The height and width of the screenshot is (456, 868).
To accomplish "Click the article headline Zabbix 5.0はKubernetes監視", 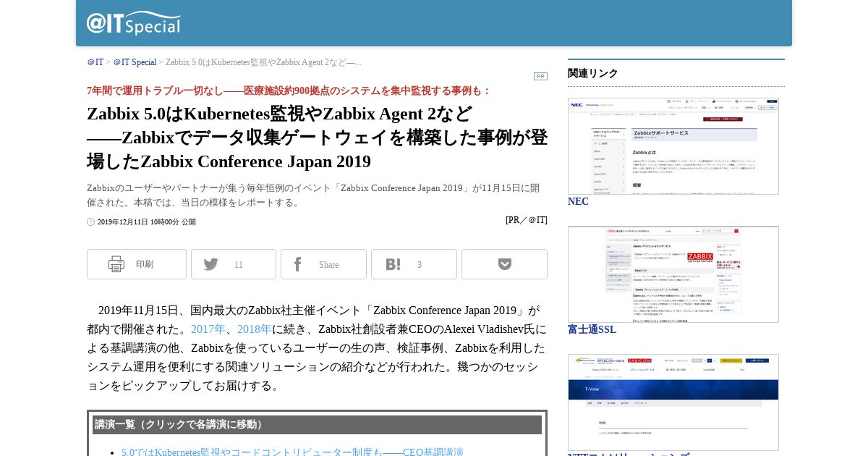I will [x=317, y=138].
